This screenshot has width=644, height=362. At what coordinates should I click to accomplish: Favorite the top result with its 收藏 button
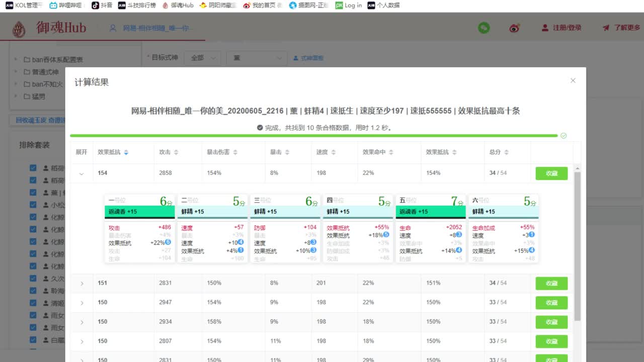551,172
